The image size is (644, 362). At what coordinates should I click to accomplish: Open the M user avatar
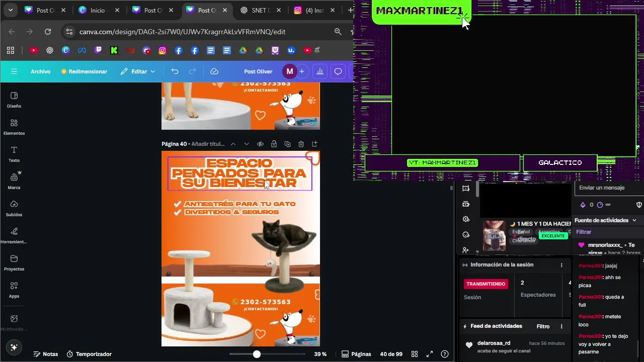[289, 71]
